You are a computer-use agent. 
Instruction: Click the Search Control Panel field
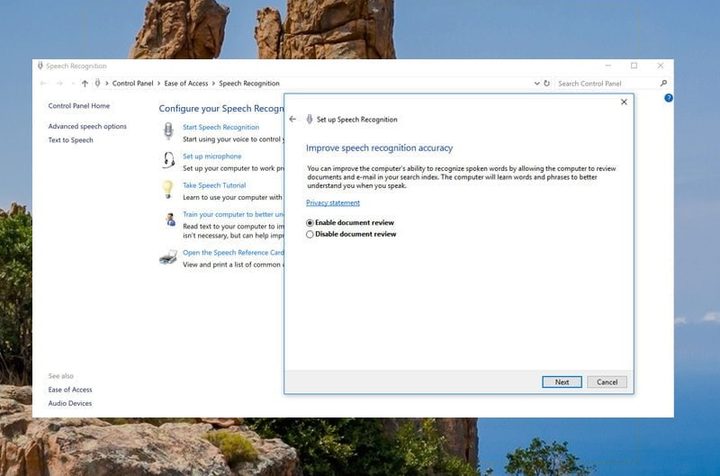pos(607,83)
